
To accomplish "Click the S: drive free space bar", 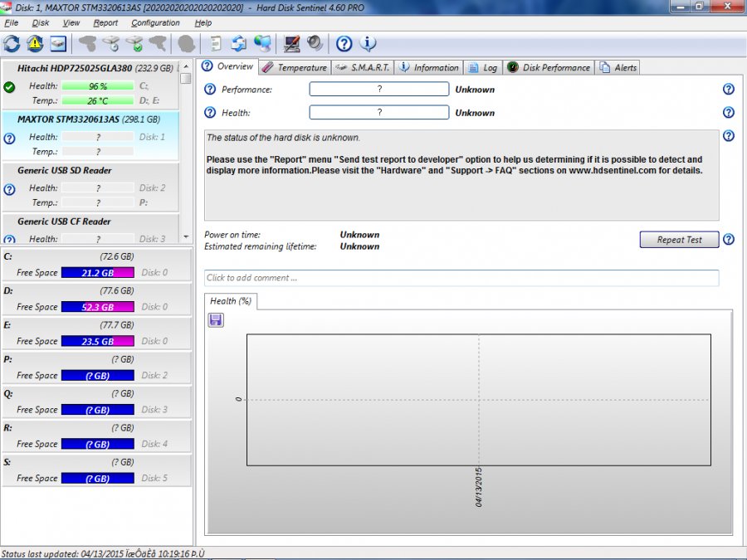I will coord(98,478).
